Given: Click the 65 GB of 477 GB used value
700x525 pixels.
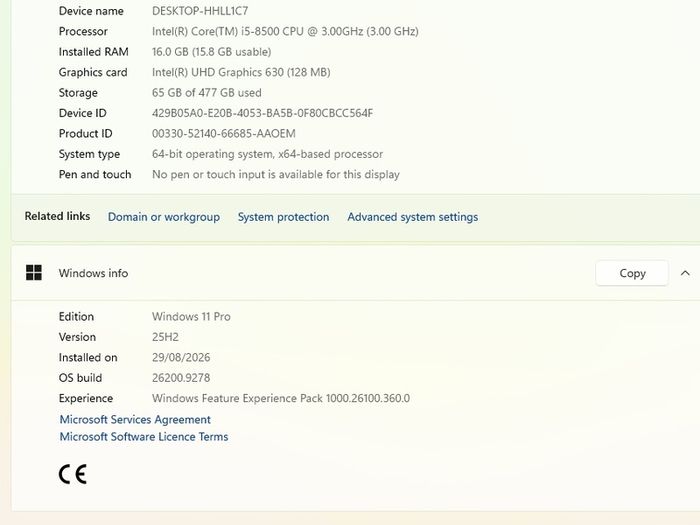Looking at the screenshot, I should point(207,93).
